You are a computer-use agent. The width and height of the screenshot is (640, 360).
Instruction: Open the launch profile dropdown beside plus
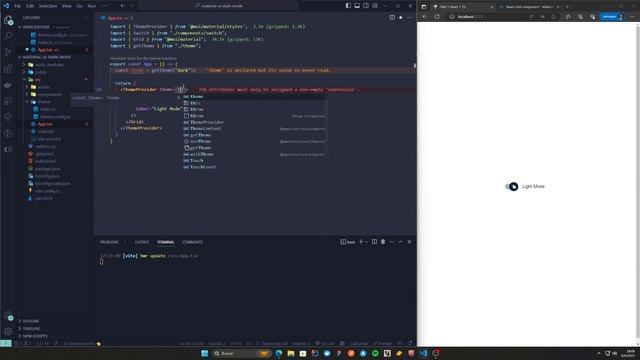pyautogui.click(x=367, y=242)
